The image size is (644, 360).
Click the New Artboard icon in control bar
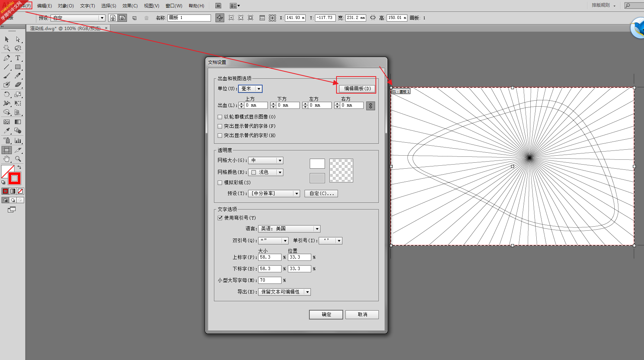[x=134, y=18]
